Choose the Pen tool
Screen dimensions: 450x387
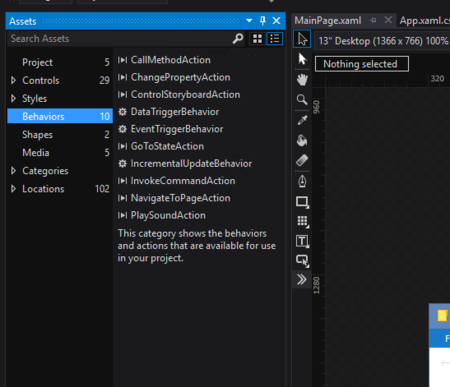[x=302, y=181]
